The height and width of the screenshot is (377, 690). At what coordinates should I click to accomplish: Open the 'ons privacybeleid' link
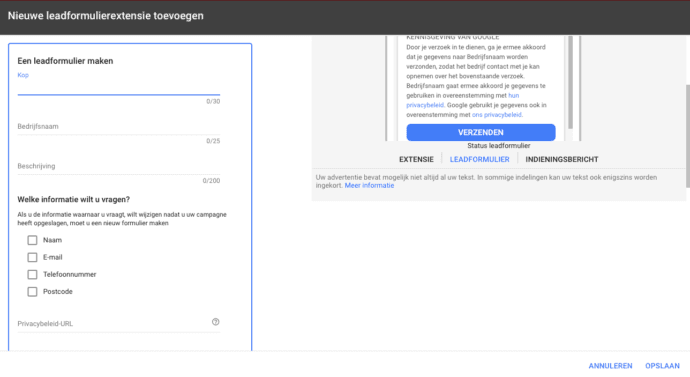(497, 115)
